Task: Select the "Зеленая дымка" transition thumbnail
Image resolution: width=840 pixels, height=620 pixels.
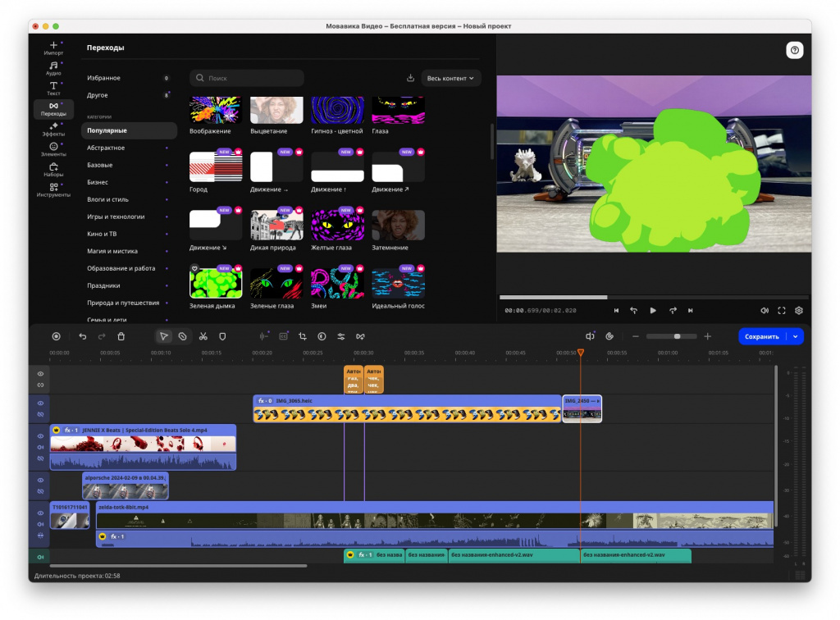Action: pos(216,281)
